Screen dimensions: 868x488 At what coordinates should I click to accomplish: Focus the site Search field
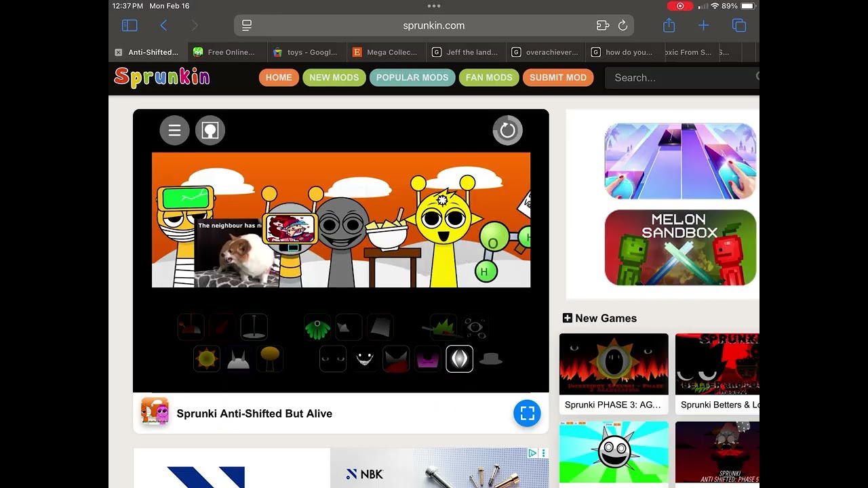(x=682, y=78)
